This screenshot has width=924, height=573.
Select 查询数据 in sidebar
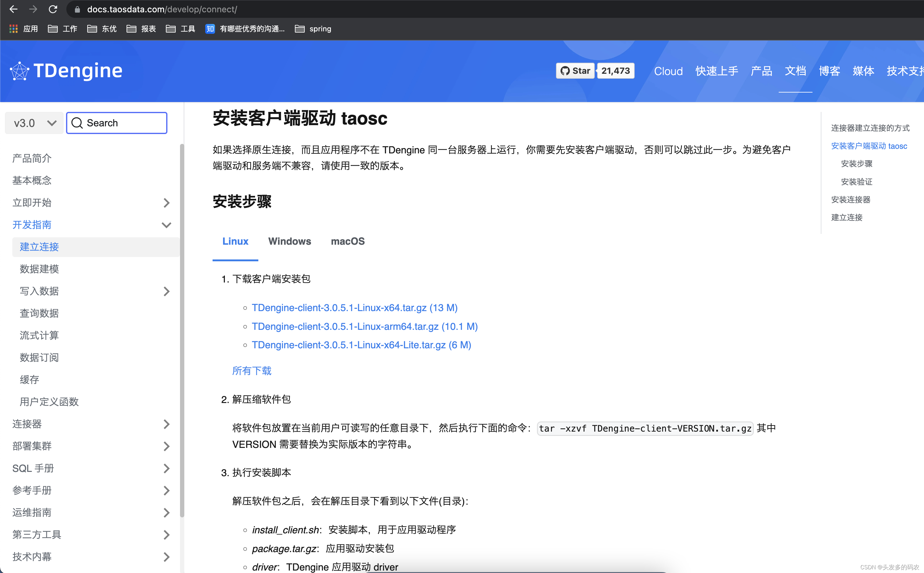click(39, 314)
